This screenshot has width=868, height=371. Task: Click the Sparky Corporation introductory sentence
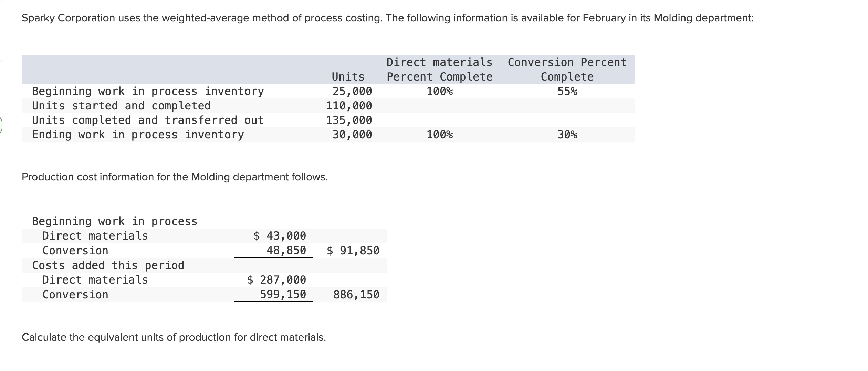click(387, 18)
